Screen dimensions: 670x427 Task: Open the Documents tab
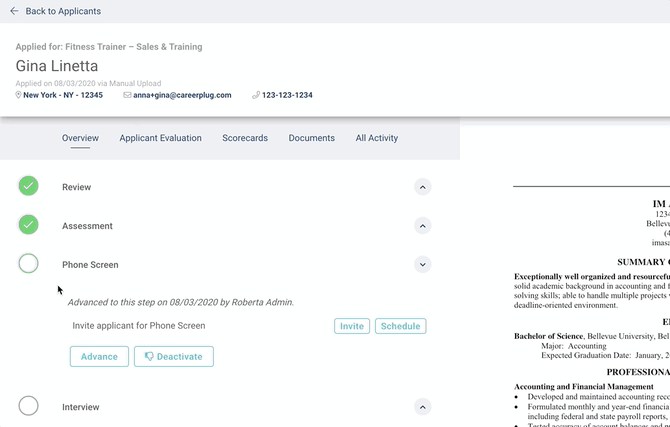tap(311, 138)
